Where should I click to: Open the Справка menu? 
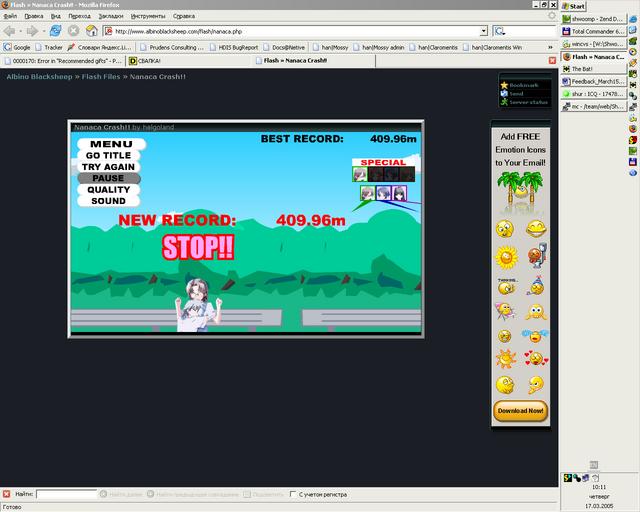(x=184, y=16)
